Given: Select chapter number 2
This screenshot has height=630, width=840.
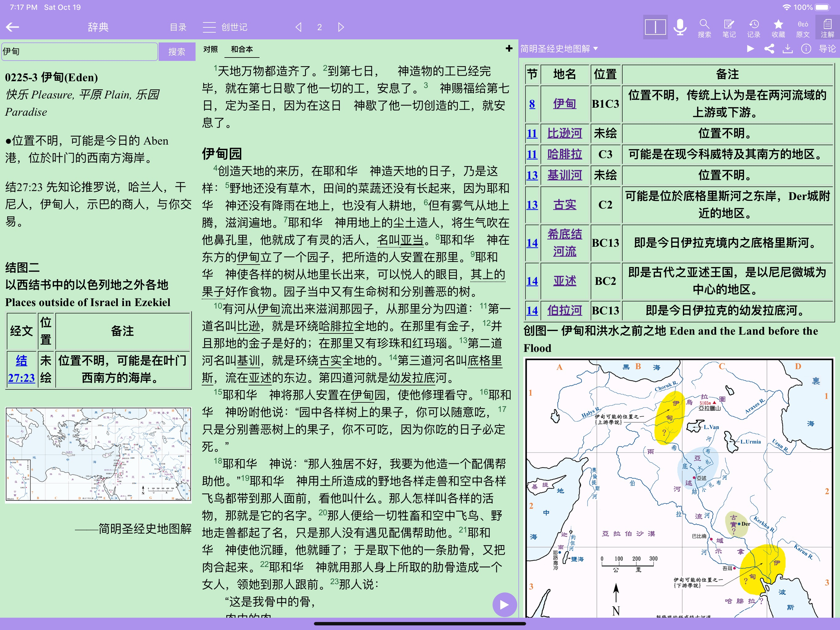Looking at the screenshot, I should [x=319, y=27].
